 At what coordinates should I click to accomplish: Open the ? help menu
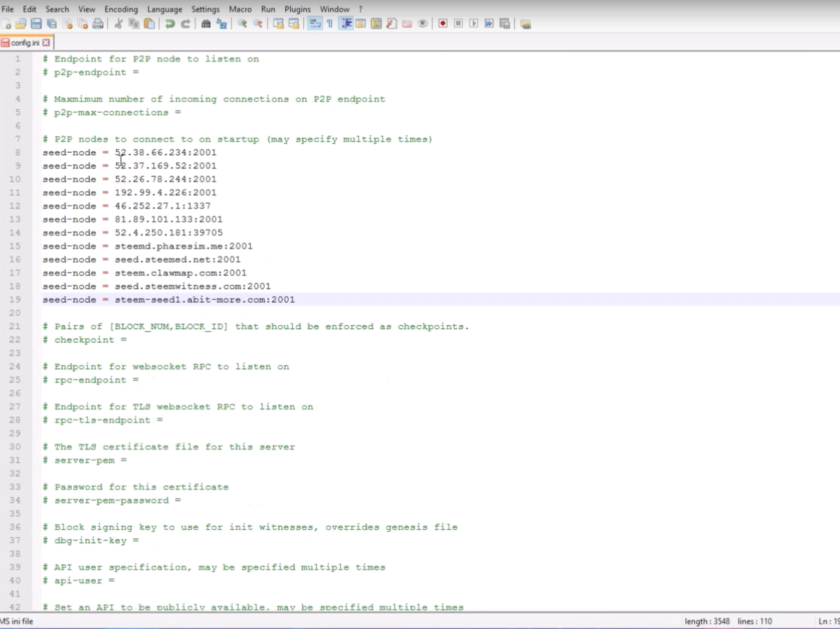361,9
